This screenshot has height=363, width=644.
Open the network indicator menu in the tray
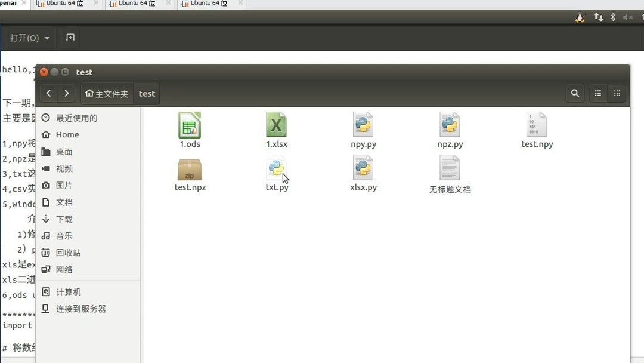click(599, 17)
